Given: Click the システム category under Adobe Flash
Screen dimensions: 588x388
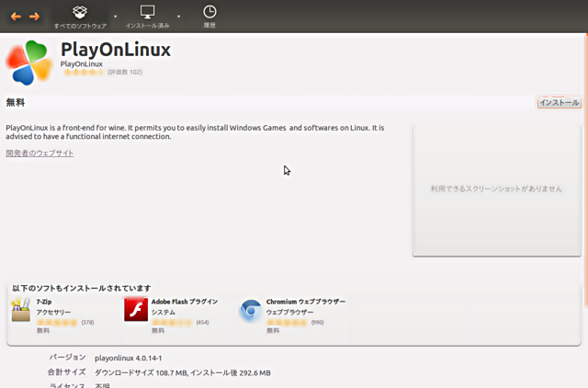Looking at the screenshot, I should [x=164, y=313].
